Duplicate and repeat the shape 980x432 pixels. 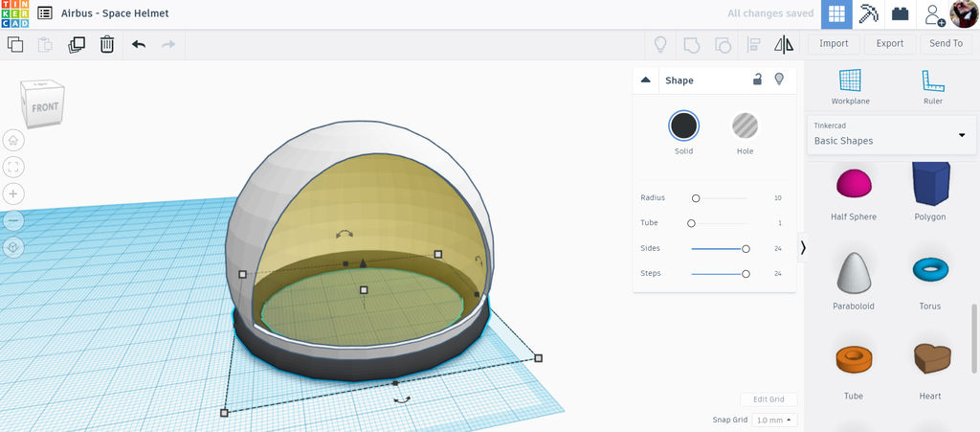pos(77,44)
